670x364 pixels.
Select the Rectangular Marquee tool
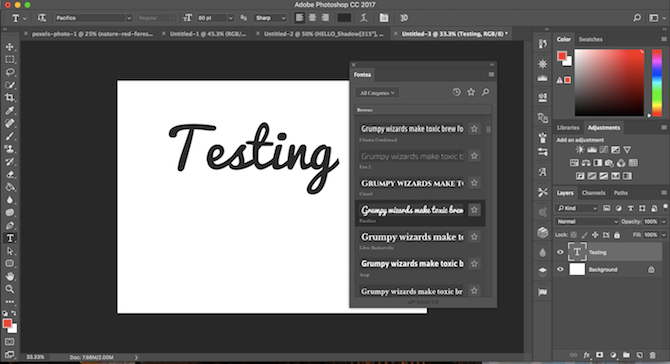click(10, 59)
